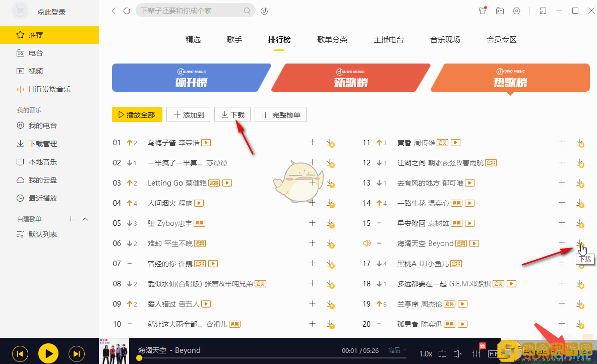Play the MV for 海阔天空 Beyond
The width and height of the screenshot is (597, 364).
(x=474, y=244)
